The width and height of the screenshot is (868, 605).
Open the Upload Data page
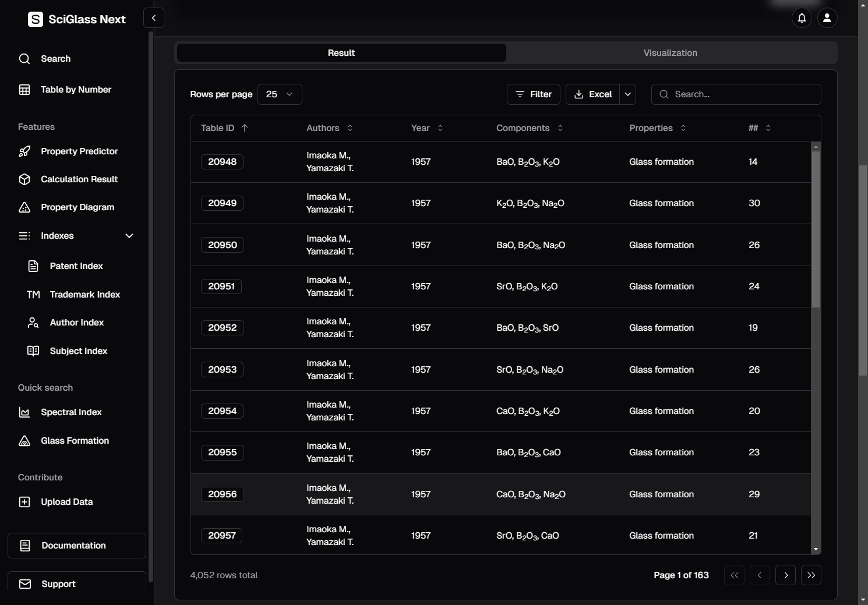click(66, 502)
